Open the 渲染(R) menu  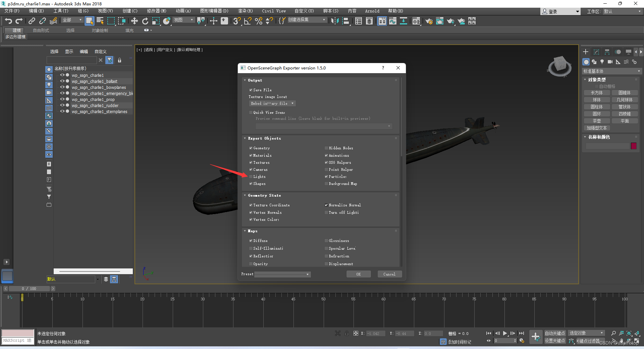246,11
